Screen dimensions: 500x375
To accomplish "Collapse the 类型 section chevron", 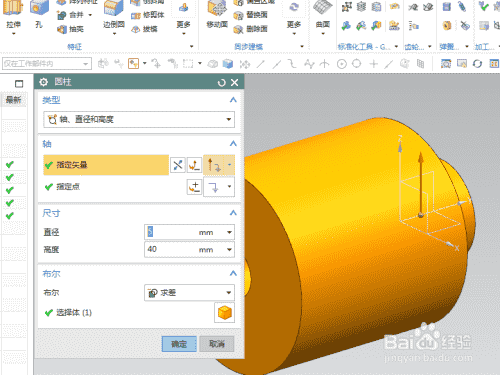I will click(233, 100).
